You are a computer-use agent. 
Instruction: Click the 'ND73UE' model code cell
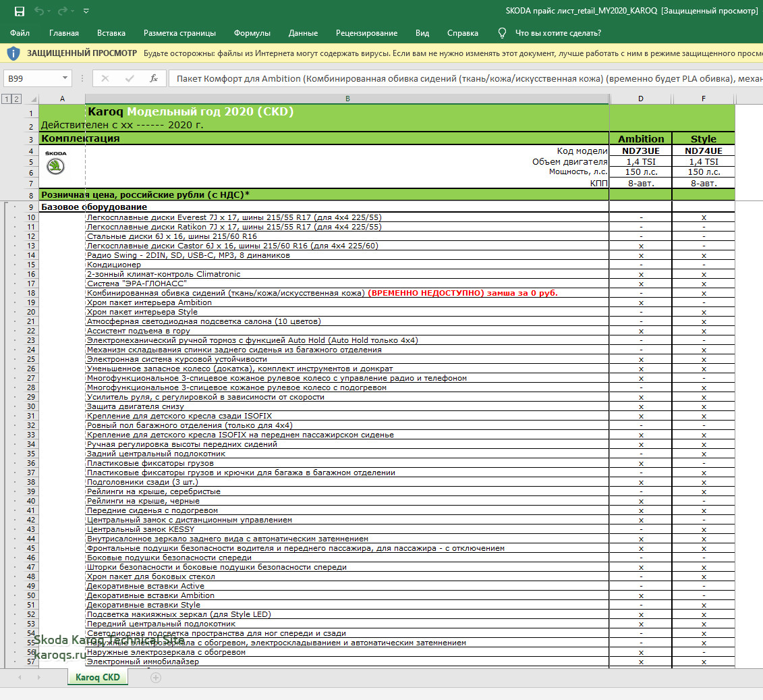(641, 151)
